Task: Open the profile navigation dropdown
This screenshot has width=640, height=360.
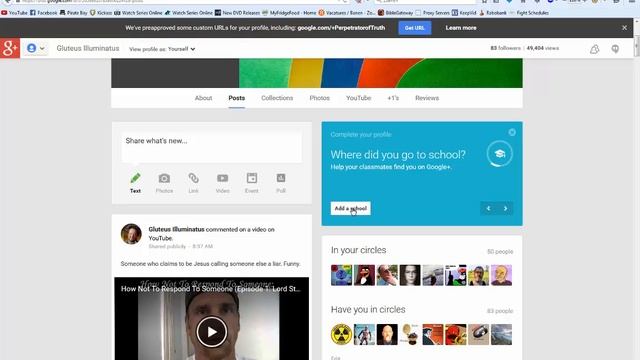Action: (x=36, y=48)
